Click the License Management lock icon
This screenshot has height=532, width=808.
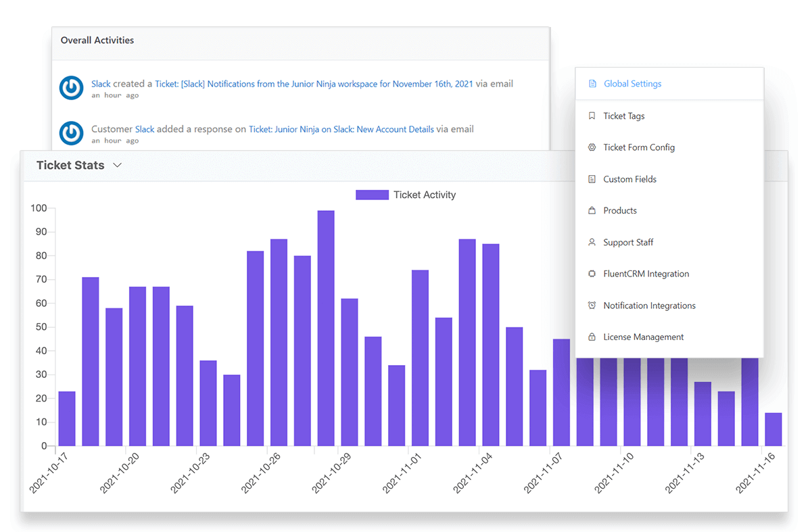(591, 337)
